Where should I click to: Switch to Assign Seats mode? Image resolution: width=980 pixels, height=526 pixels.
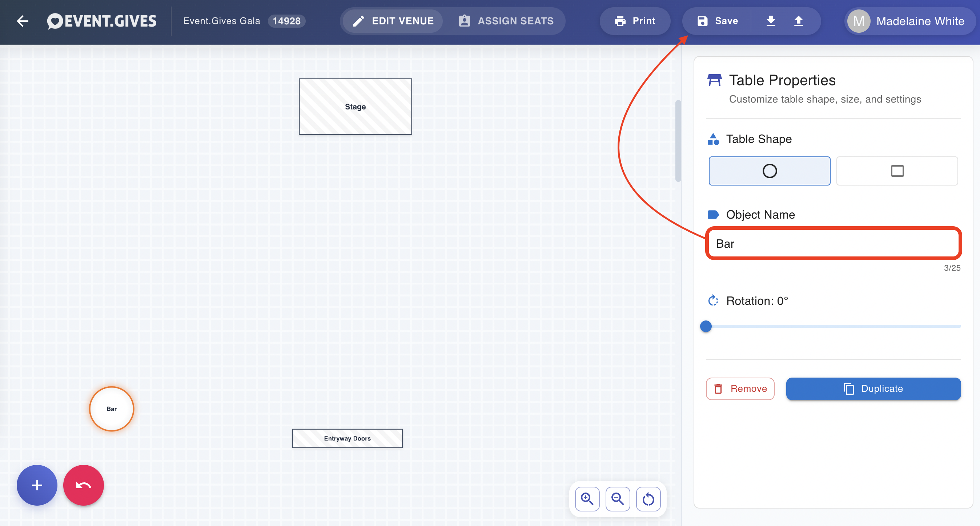click(x=506, y=21)
